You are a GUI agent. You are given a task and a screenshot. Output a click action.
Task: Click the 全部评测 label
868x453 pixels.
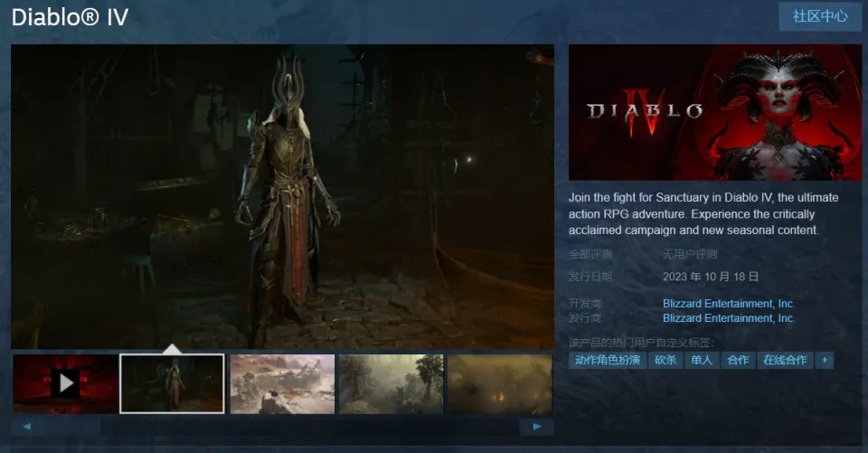[x=590, y=254]
